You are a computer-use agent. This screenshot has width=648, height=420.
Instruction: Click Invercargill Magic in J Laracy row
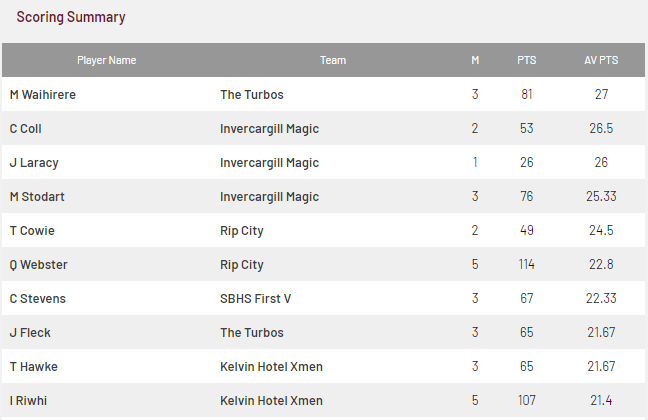(269, 163)
